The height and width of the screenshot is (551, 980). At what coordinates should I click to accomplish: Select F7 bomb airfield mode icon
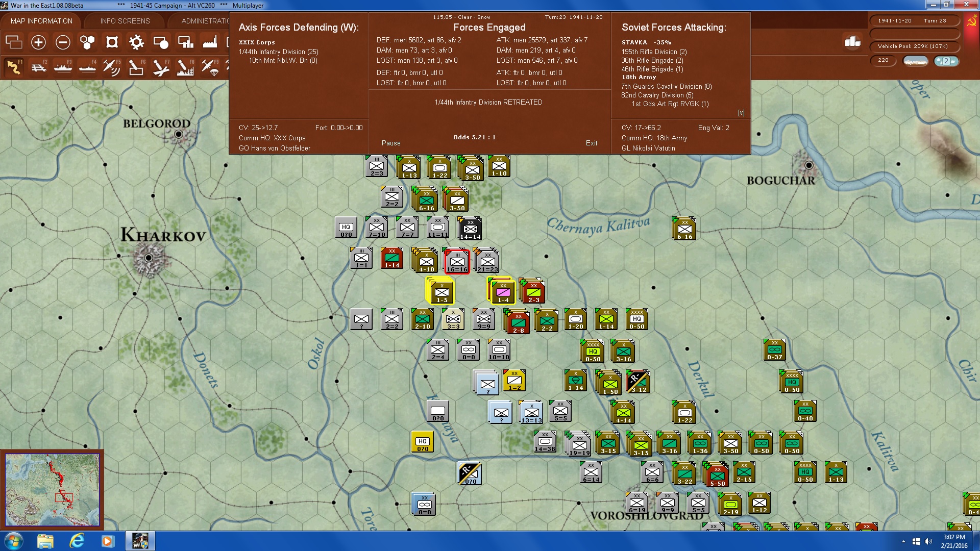(161, 67)
